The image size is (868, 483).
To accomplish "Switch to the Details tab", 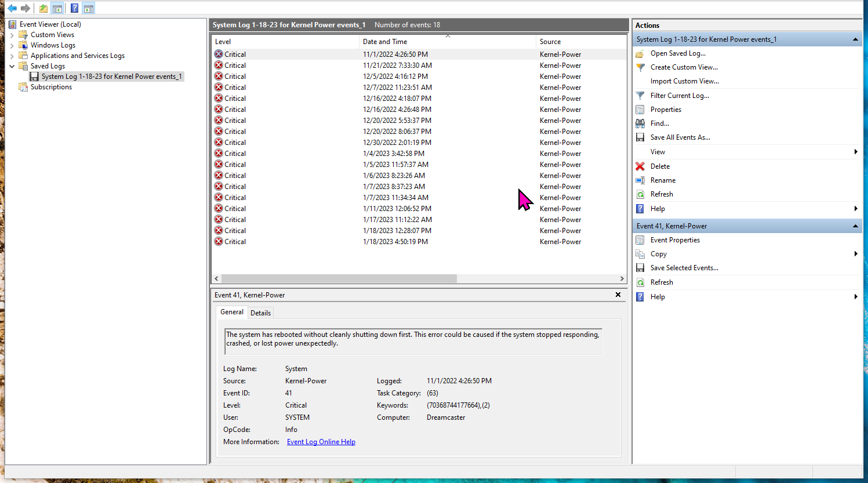I will tap(260, 313).
